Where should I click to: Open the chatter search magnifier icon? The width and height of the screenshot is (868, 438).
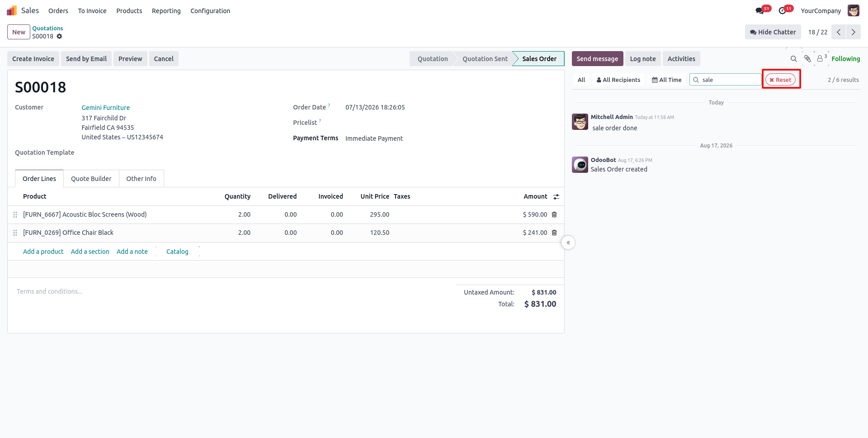(793, 59)
